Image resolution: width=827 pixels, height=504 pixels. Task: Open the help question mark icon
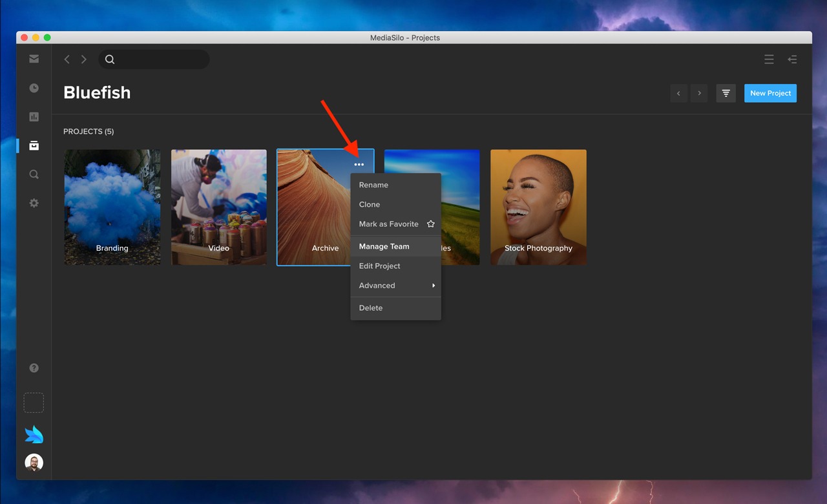click(34, 368)
